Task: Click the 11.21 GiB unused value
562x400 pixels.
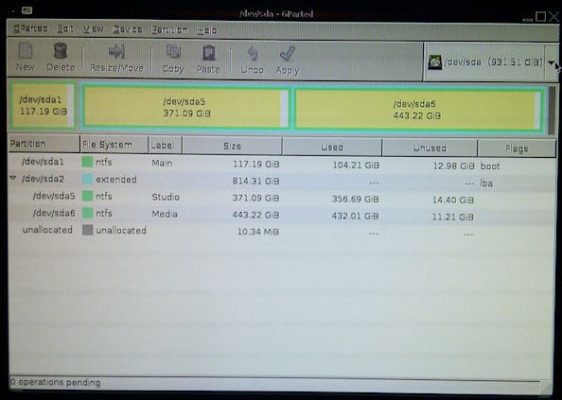Action: 453,217
